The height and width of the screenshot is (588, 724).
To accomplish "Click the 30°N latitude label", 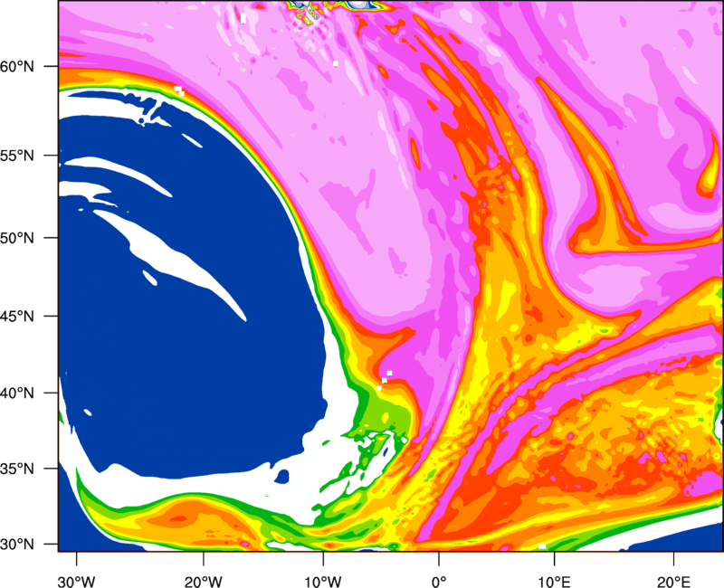I will 17,545.
